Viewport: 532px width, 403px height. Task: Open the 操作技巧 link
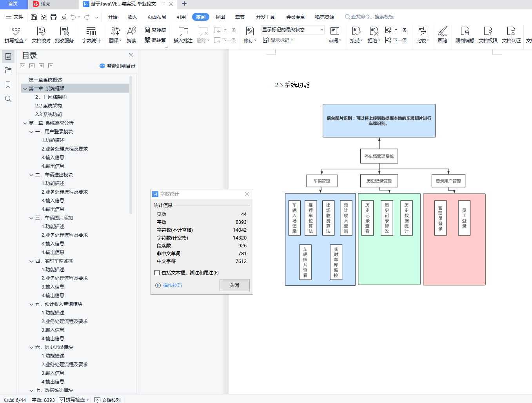click(x=172, y=285)
